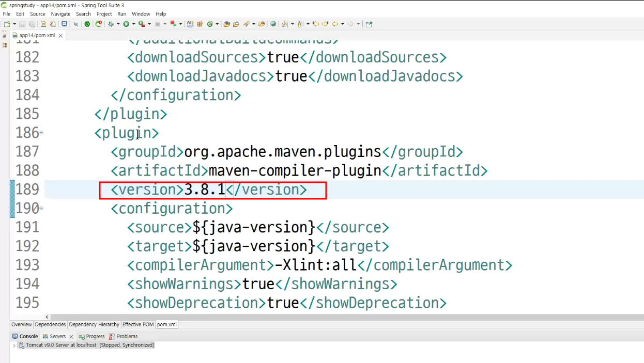Switch to the Dependencies tab
The width and height of the screenshot is (644, 363).
click(51, 324)
